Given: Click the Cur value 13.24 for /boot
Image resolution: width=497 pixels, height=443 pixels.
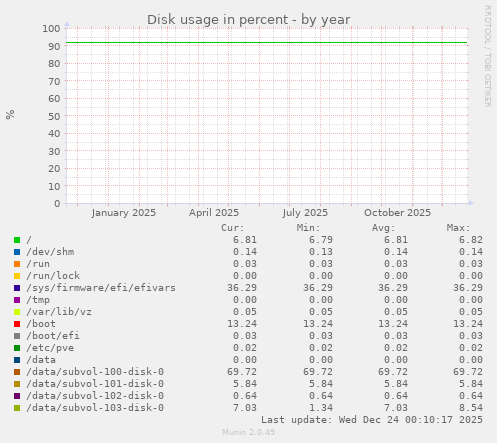Looking at the screenshot, I should tap(242, 324).
